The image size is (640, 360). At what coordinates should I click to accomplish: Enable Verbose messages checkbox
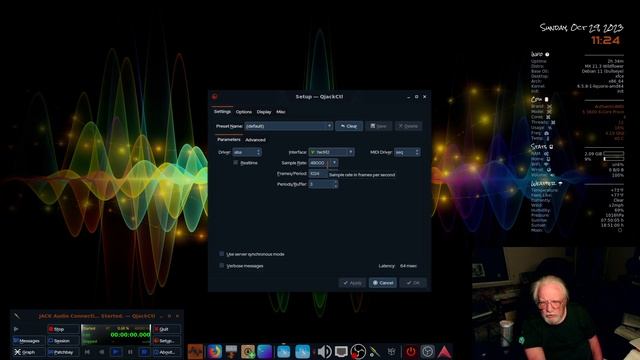coord(222,266)
